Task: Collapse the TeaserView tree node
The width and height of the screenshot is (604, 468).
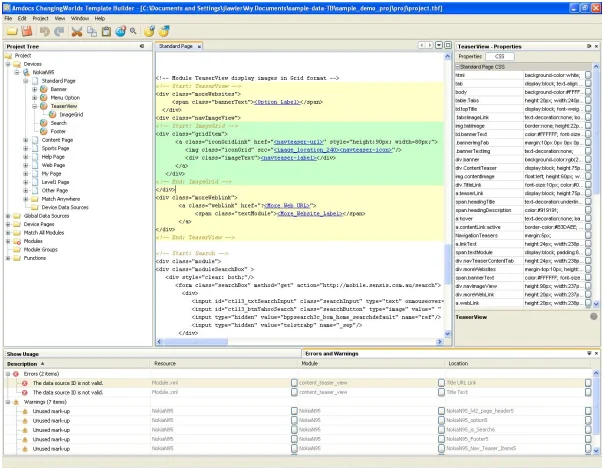Action: [34, 106]
